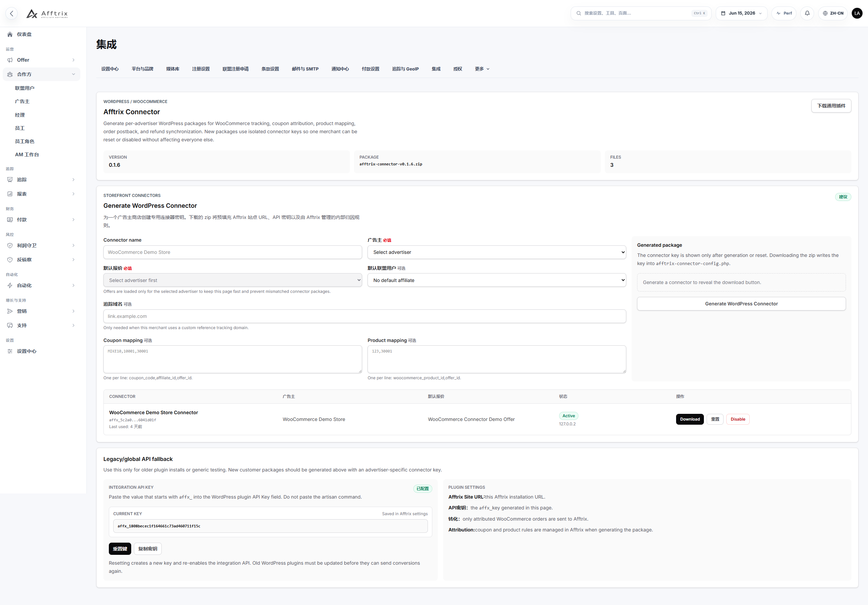This screenshot has width=868, height=605.
Task: Click the 反侦察 shield icon
Action: coord(10,260)
